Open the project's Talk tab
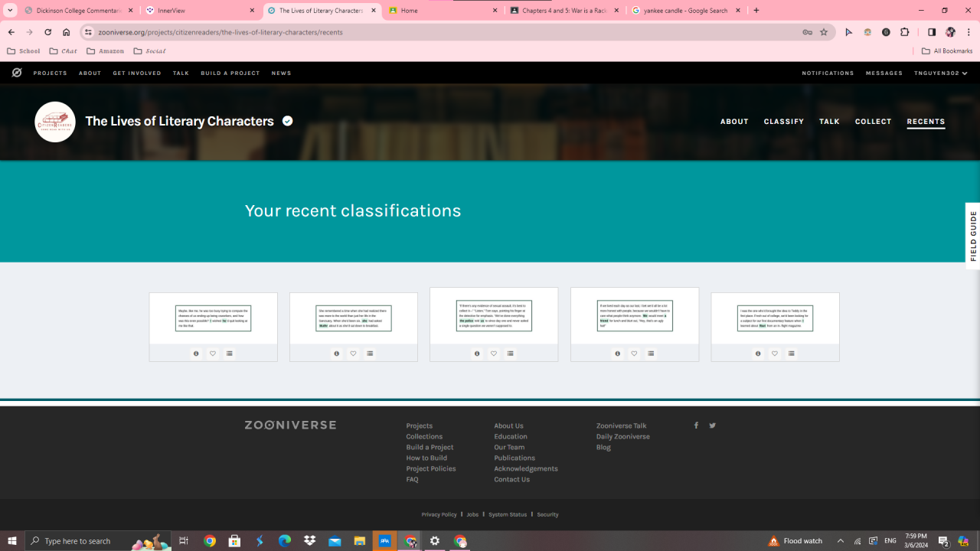 (829, 122)
